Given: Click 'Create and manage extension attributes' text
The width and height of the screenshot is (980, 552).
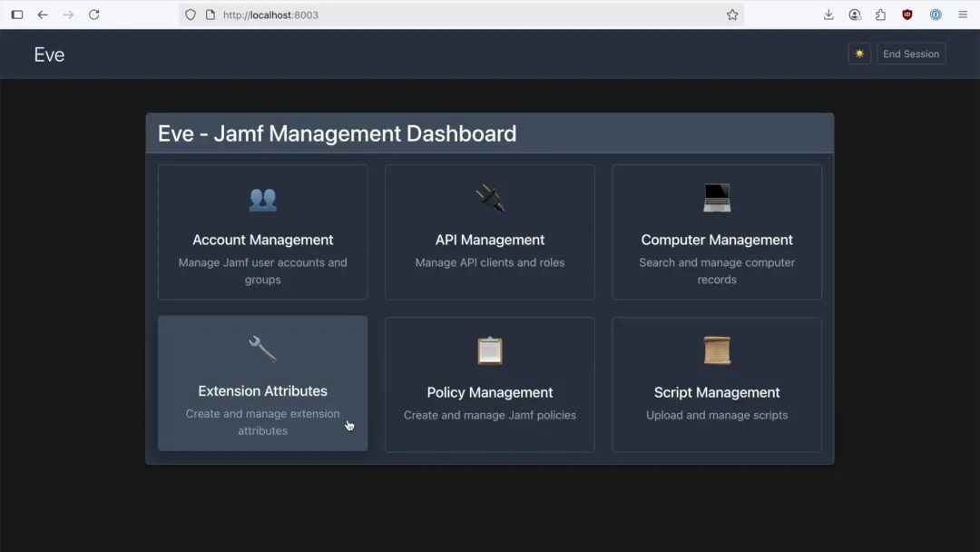Looking at the screenshot, I should [x=262, y=422].
